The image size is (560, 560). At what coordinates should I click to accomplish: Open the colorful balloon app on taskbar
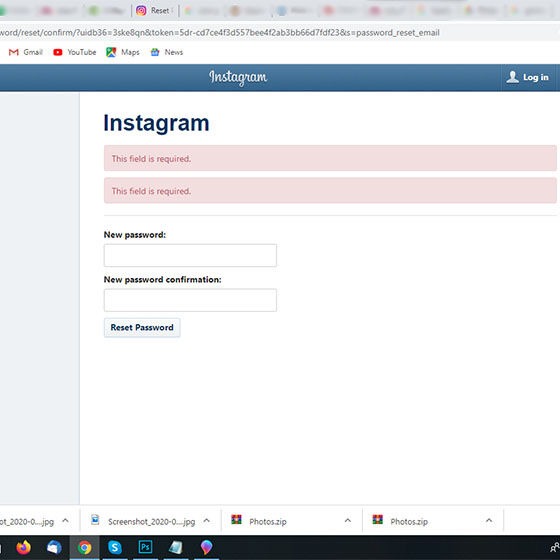206,547
